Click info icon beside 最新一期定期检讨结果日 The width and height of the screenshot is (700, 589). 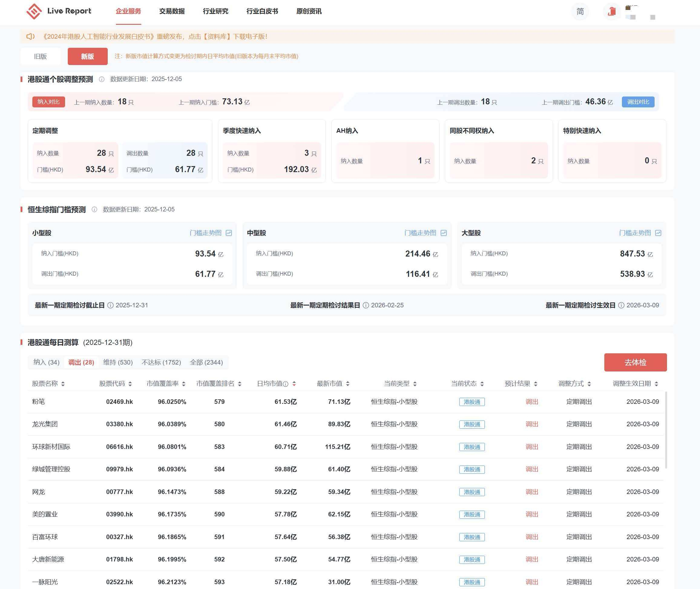(366, 305)
